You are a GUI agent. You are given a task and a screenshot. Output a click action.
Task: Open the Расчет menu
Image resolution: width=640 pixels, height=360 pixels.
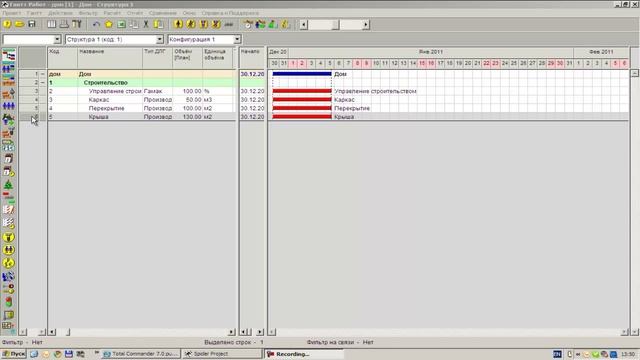112,13
